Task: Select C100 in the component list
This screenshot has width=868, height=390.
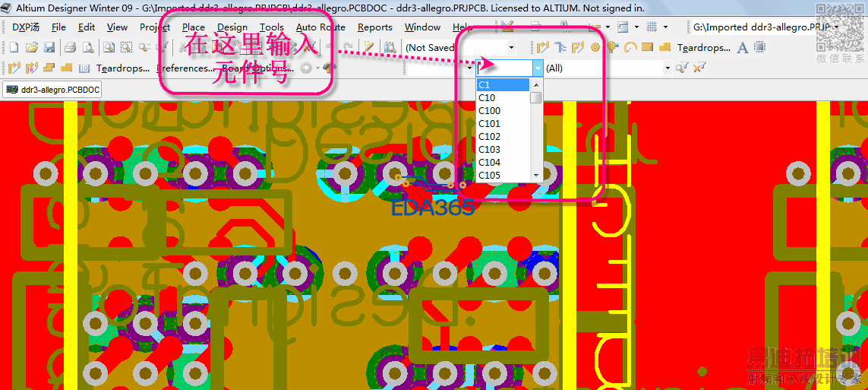Action: pos(503,111)
